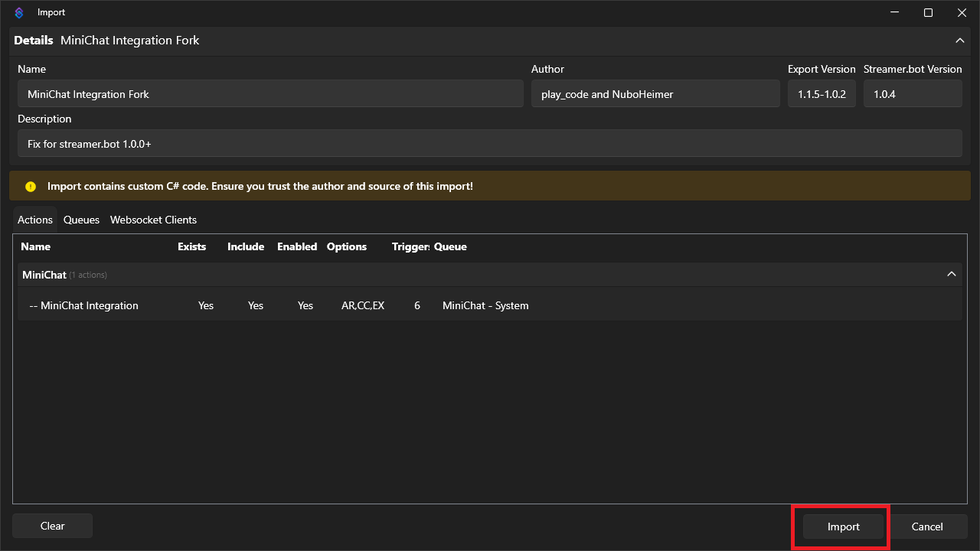Click Exists value Yes in action row

(206, 305)
